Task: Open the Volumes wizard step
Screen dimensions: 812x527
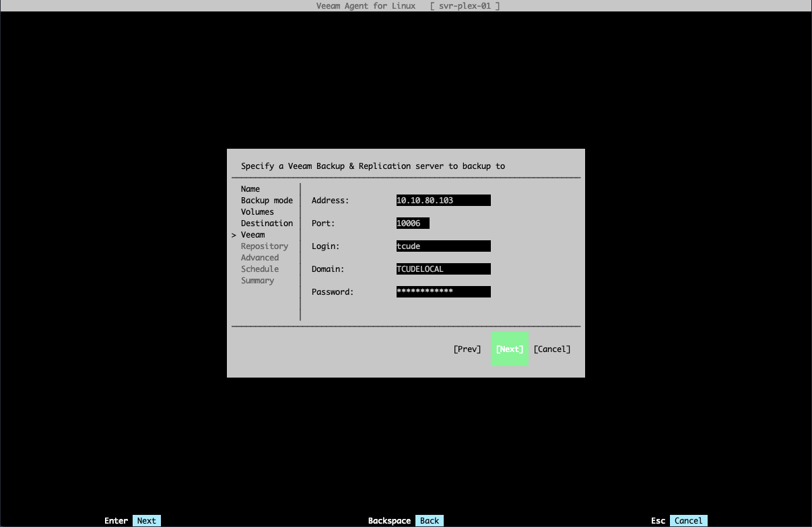Action: coord(257,212)
